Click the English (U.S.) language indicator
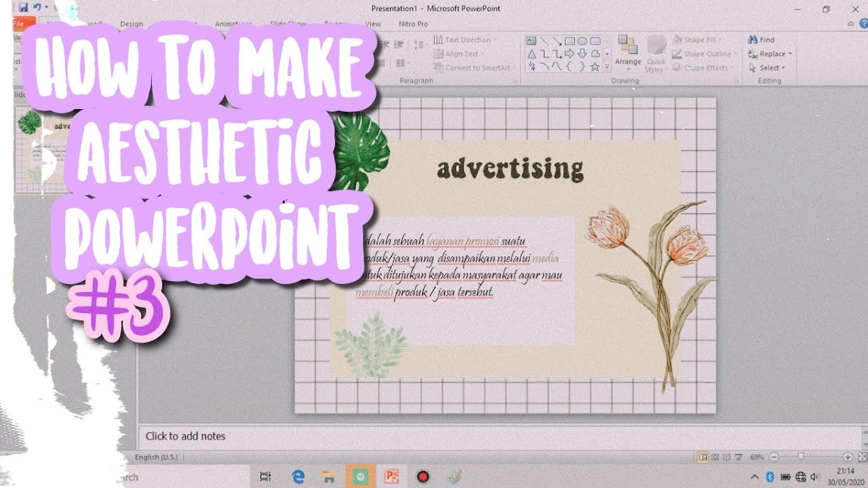Viewport: 868px width, 488px height. coord(157,457)
